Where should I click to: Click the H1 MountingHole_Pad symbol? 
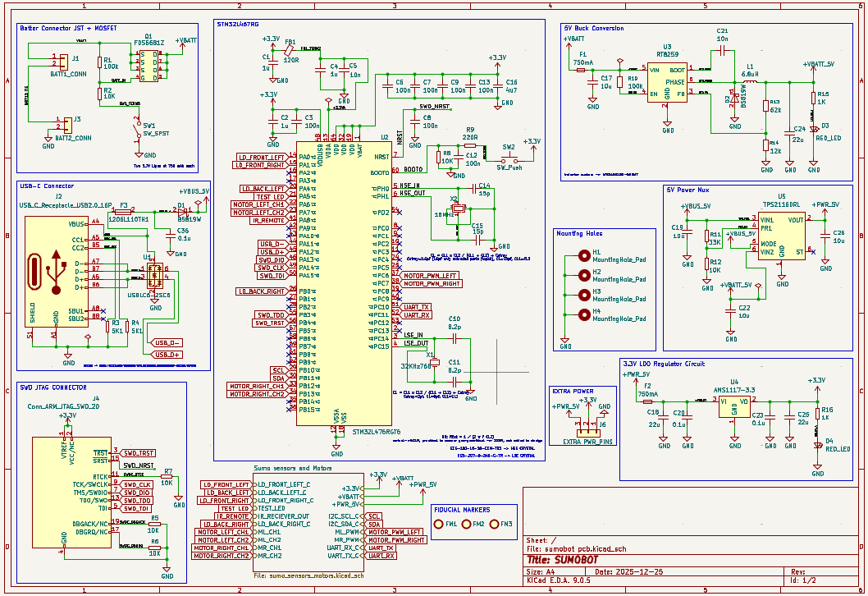[x=584, y=255]
